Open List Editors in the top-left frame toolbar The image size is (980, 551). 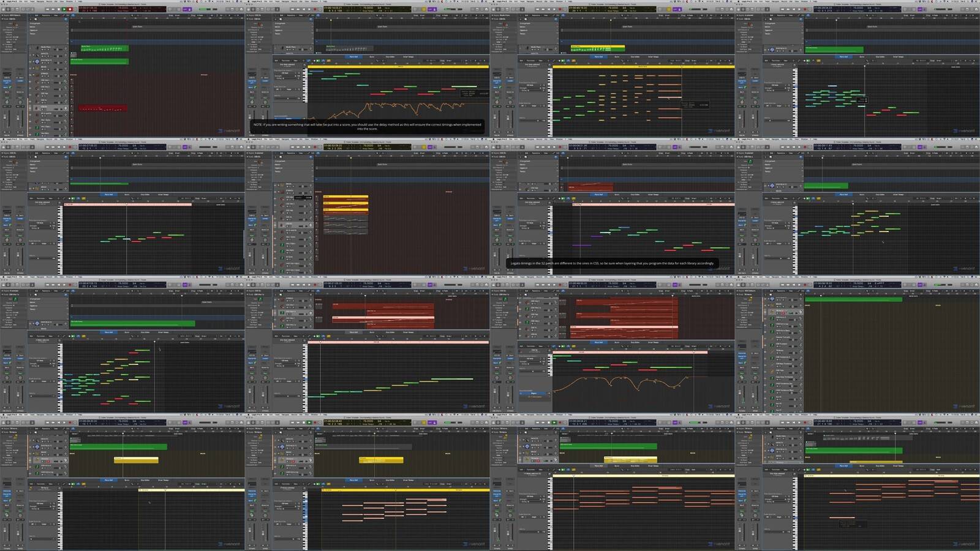(227, 9)
